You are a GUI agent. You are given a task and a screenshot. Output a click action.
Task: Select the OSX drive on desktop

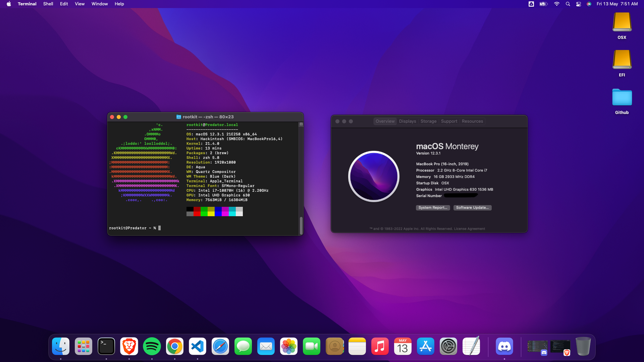622,26
